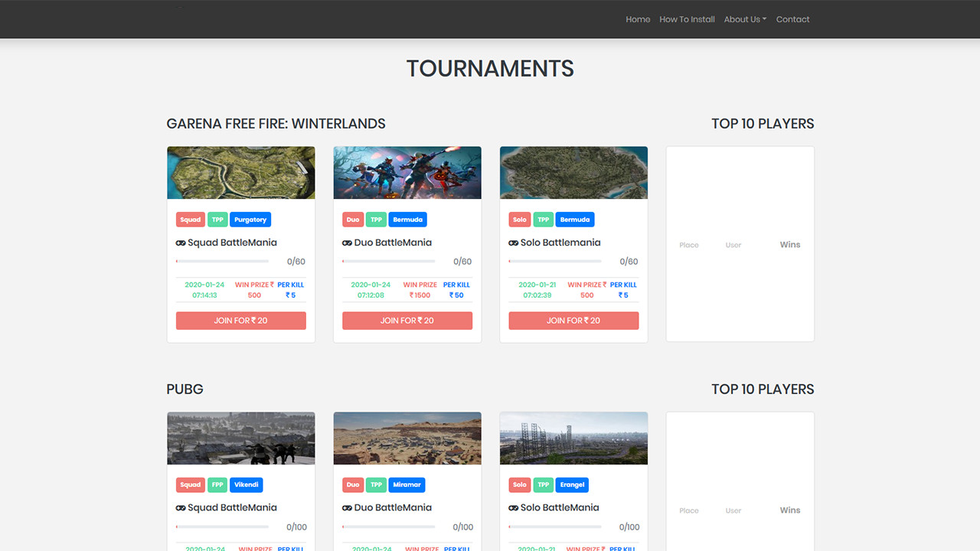Click User column in PUBG leaderboard
980x551 pixels.
click(733, 510)
